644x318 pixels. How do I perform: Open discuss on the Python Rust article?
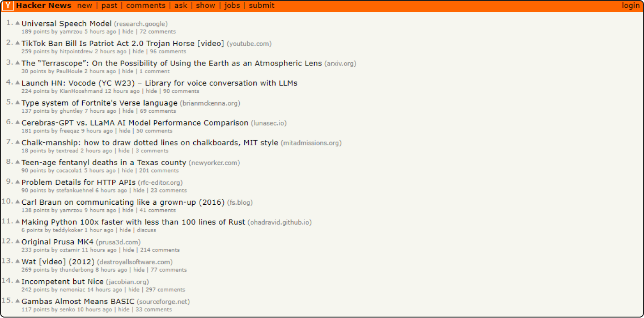pos(146,230)
